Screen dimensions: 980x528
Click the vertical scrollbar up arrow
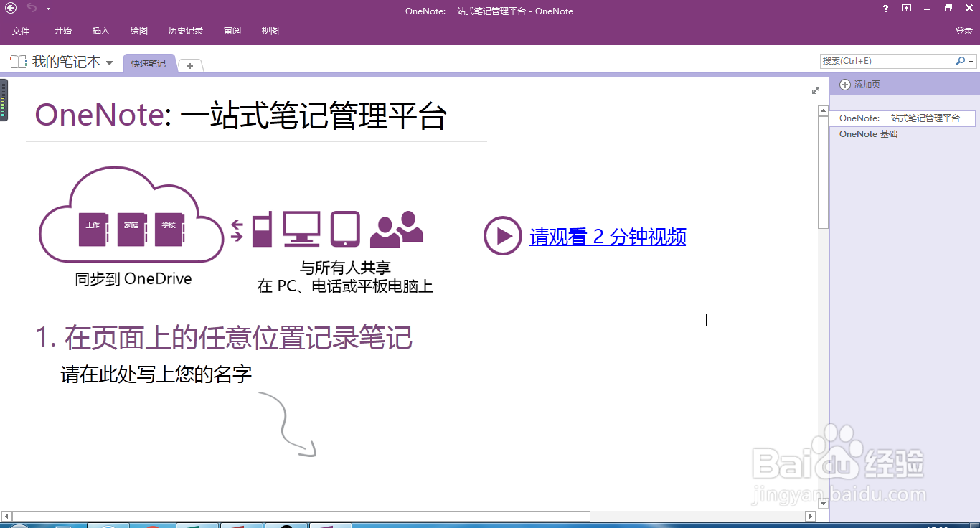824,110
